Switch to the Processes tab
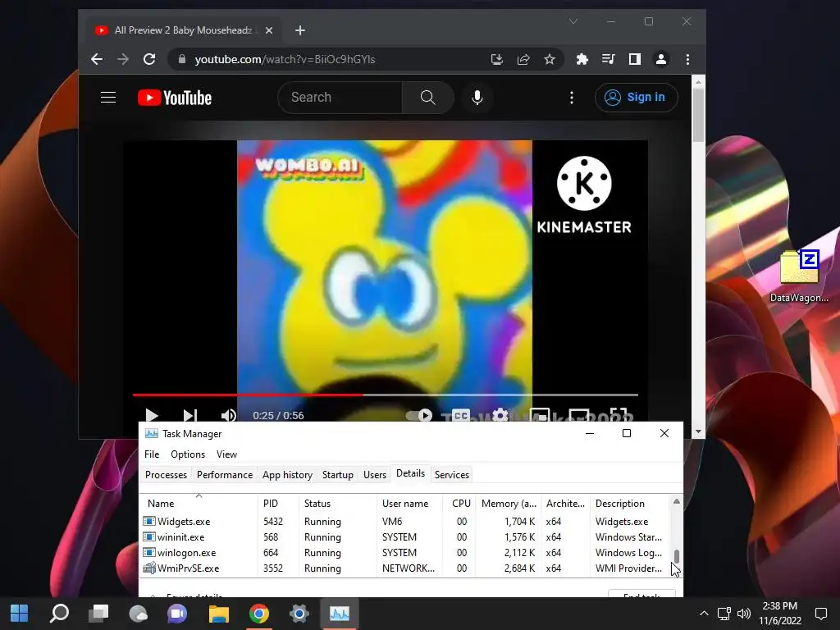The width and height of the screenshot is (840, 630). tap(166, 475)
